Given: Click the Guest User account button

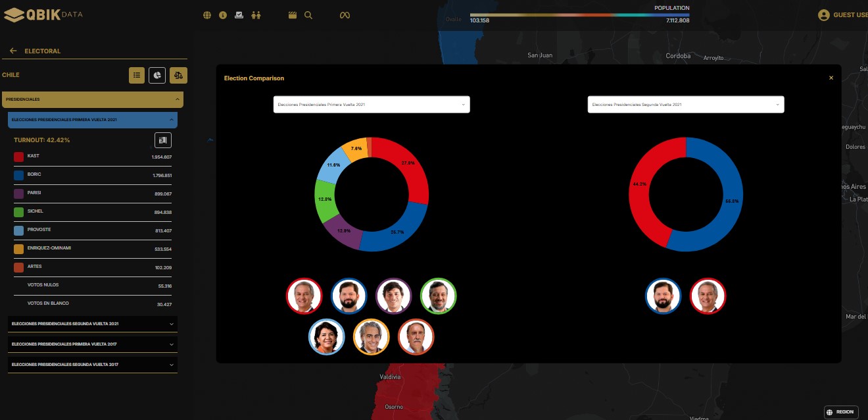Looking at the screenshot, I should 843,15.
